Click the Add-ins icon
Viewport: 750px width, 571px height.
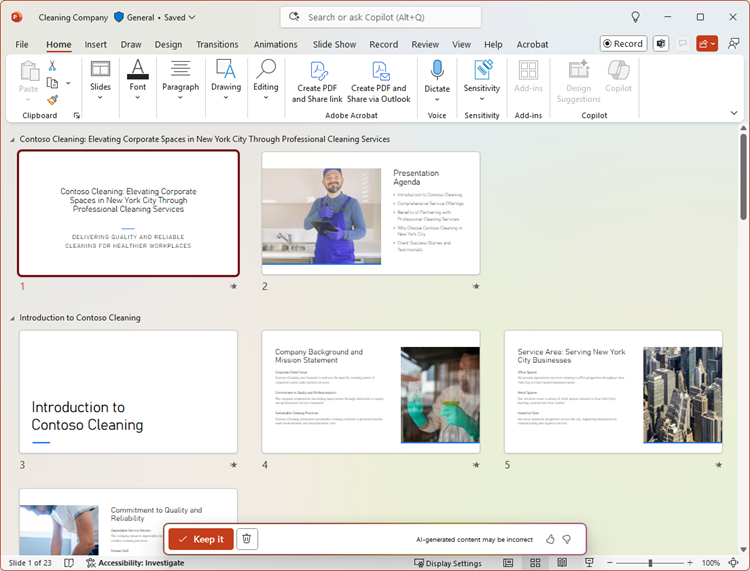(x=528, y=70)
